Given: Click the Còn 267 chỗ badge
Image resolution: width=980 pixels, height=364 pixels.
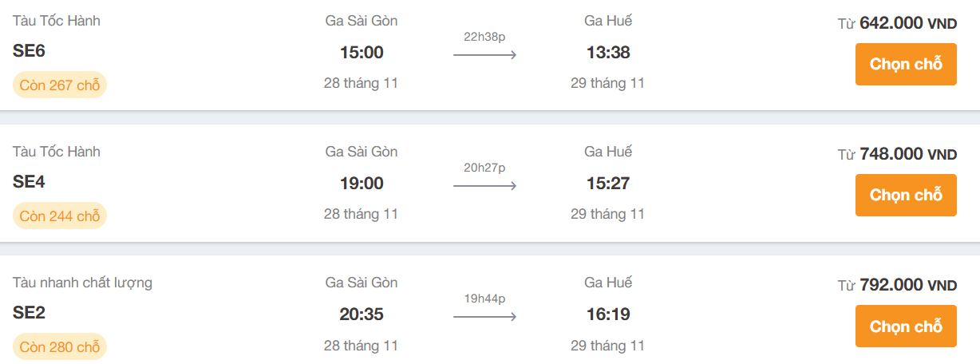Looking at the screenshot, I should (60, 85).
